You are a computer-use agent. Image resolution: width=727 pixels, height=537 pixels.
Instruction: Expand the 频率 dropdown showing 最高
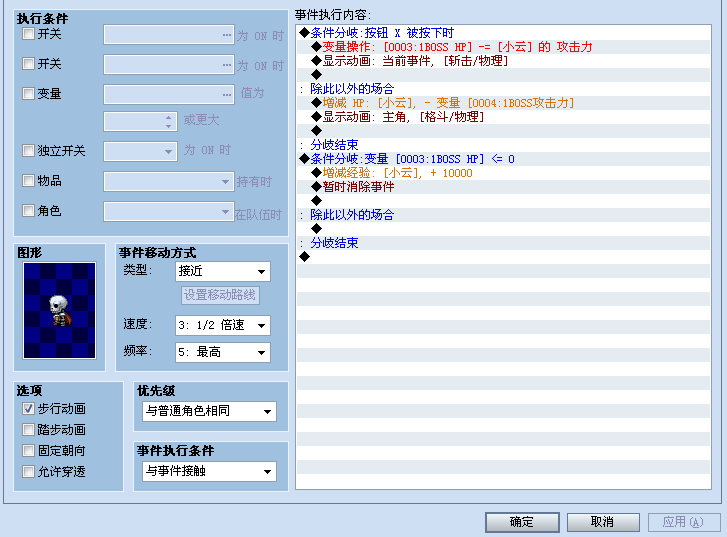[x=223, y=352]
